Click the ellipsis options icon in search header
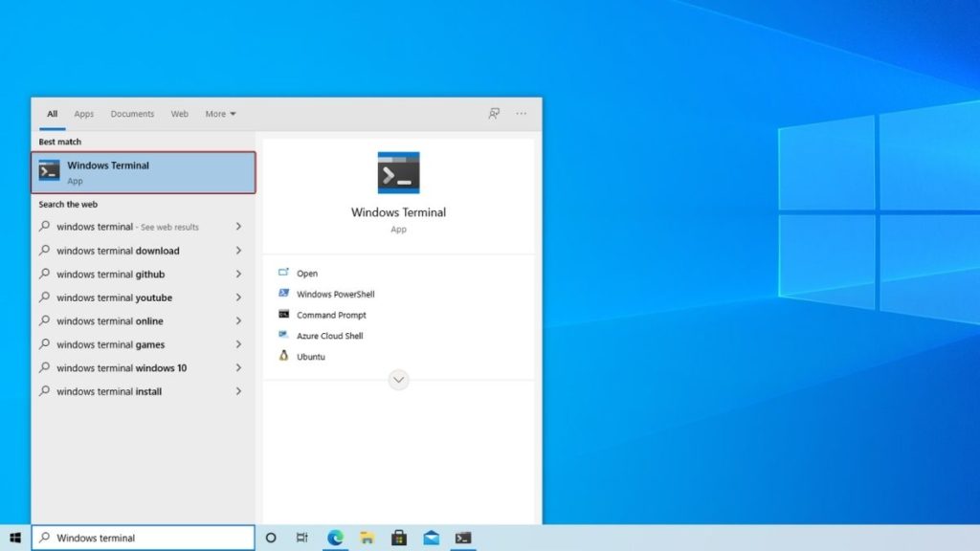 tap(521, 113)
